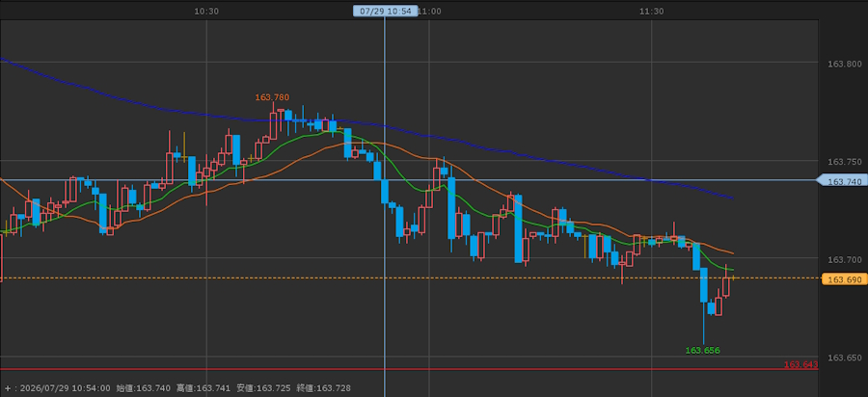Click the green 163.656 low price label
Screen dimensions: 868x397
click(702, 350)
